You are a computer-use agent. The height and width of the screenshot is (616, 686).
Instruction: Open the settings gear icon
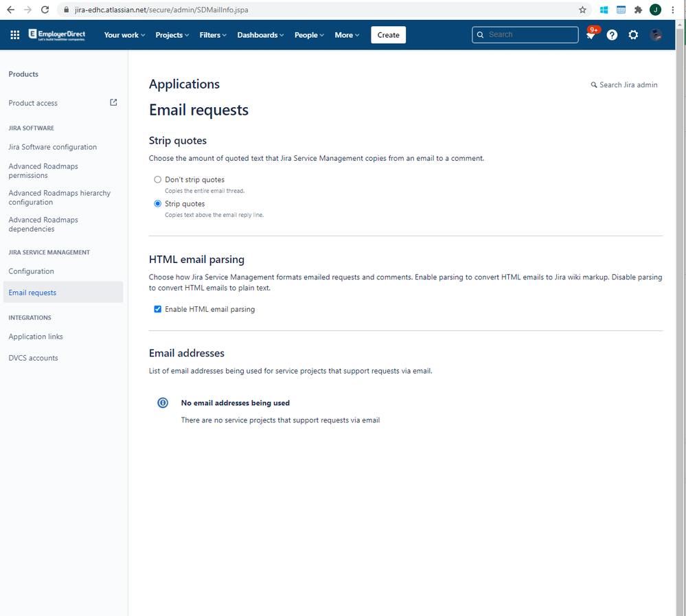point(633,35)
